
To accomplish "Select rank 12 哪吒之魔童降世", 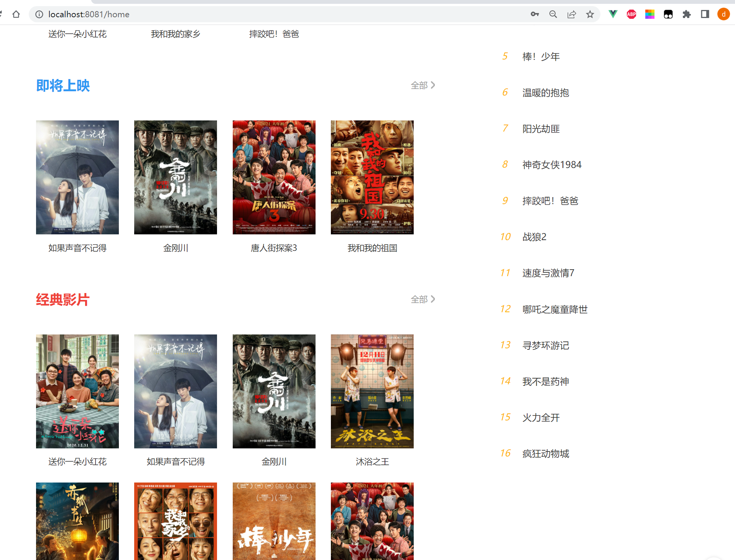I will [555, 310].
